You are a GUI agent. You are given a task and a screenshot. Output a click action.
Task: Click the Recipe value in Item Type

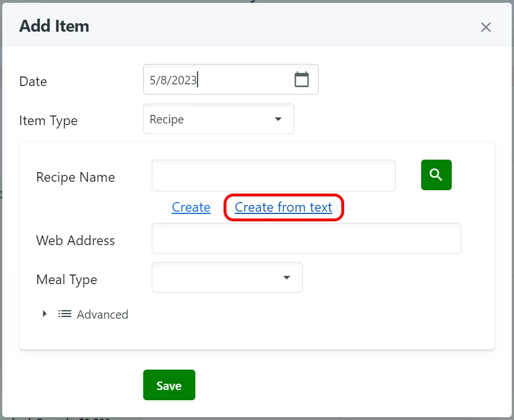click(167, 119)
